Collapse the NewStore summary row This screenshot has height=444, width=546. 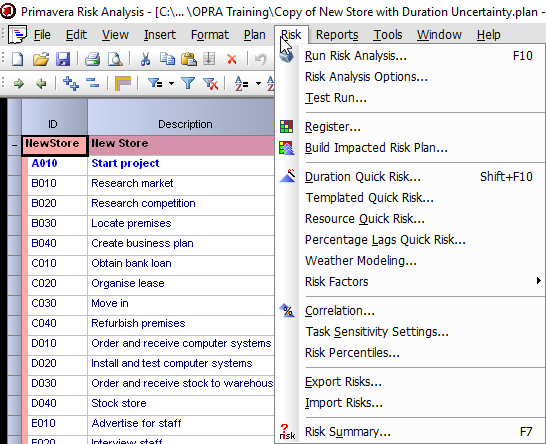click(x=14, y=145)
